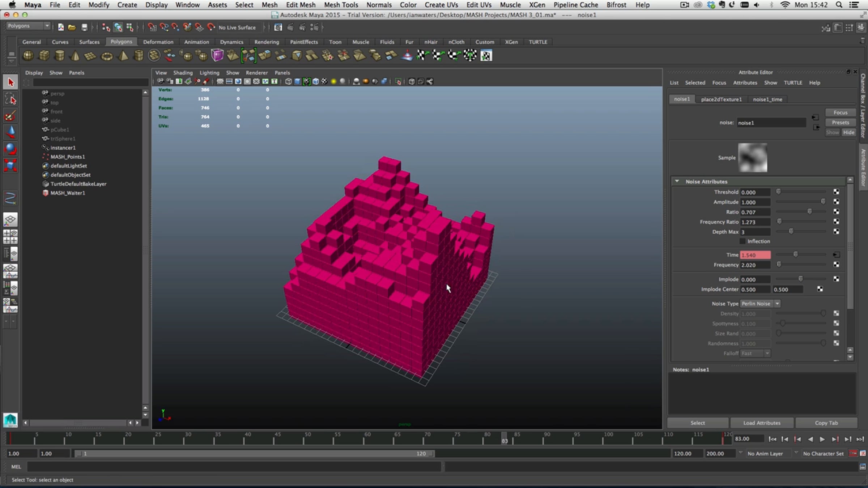The width and height of the screenshot is (868, 488).
Task: Click the open scene folder icon
Action: tap(72, 27)
